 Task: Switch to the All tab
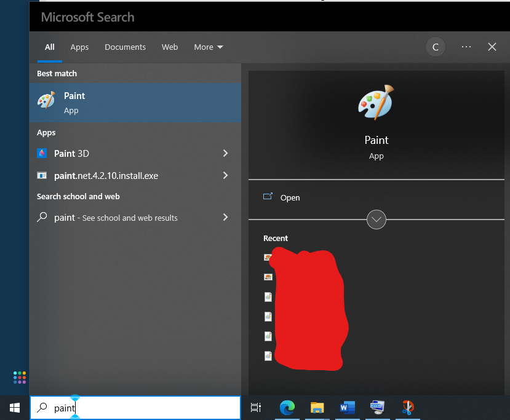pyautogui.click(x=49, y=47)
